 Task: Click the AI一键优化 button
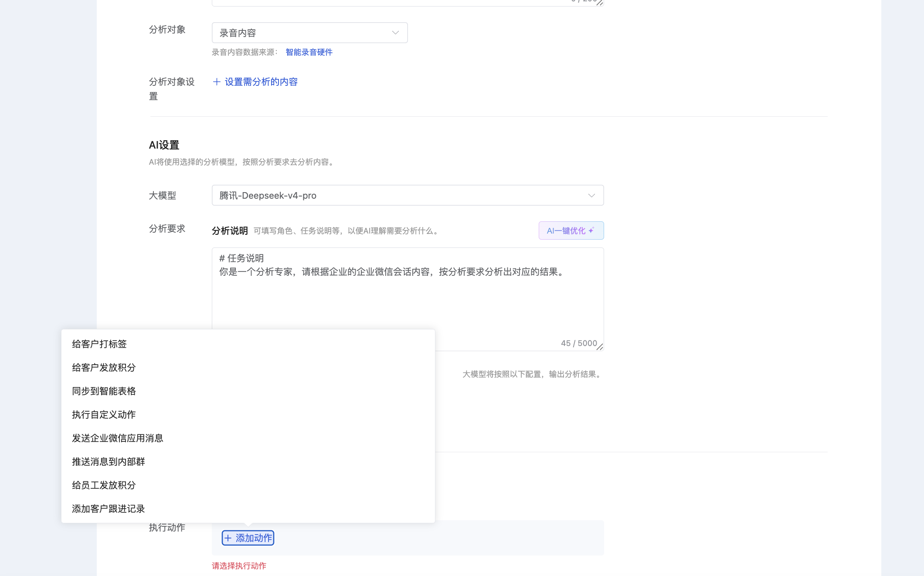click(571, 230)
